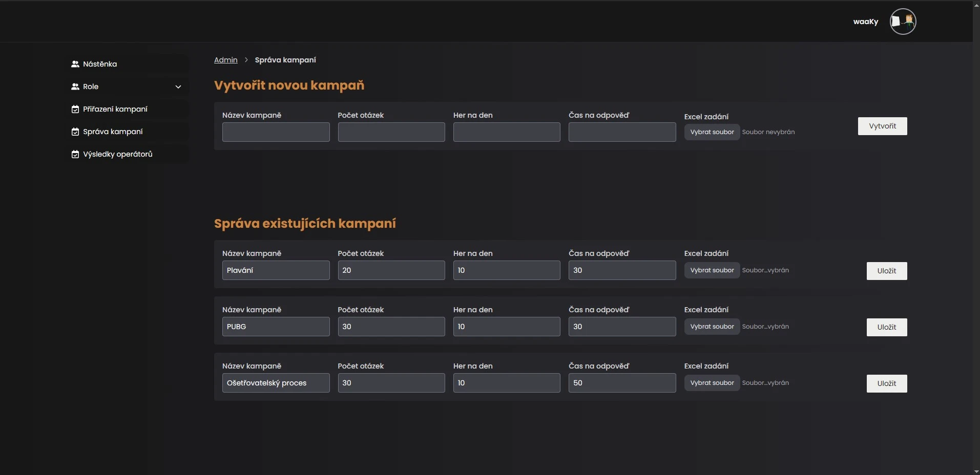Focus the new campaign Název kampaně field
This screenshot has width=980, height=475.
[276, 132]
